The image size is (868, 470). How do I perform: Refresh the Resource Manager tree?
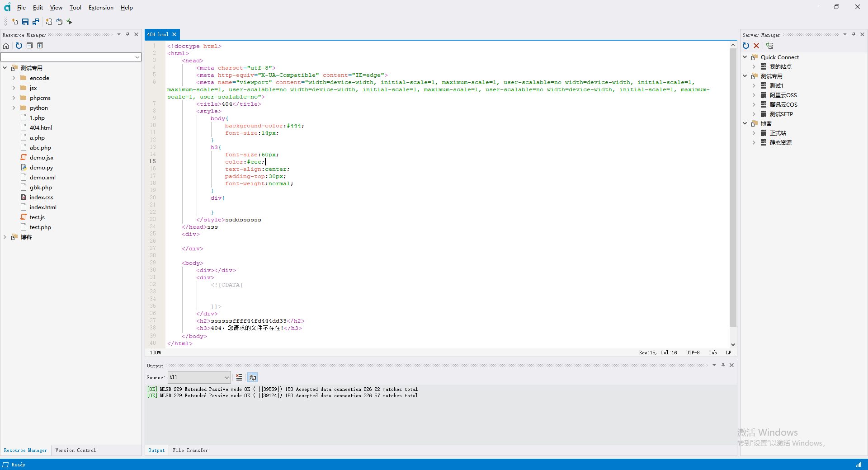(x=19, y=46)
